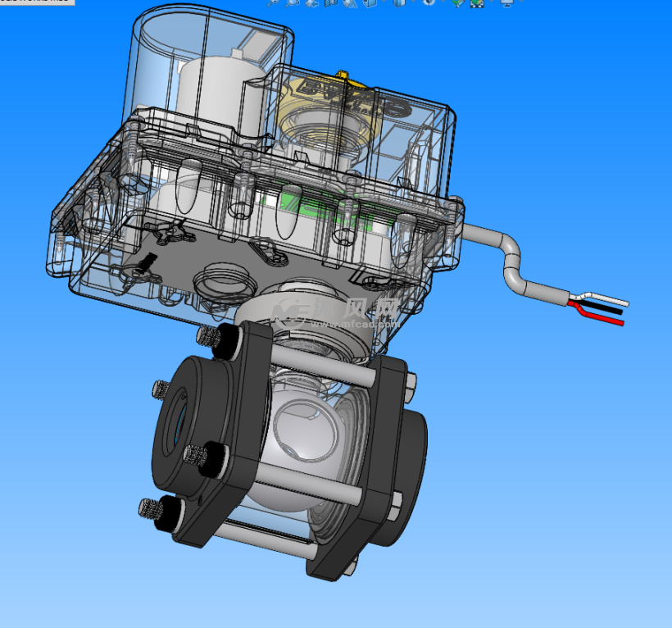Enable the Section View tool
This screenshot has height=628, width=672.
coord(330,2)
